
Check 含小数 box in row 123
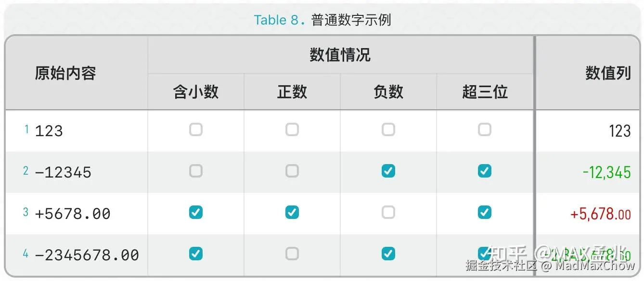click(x=195, y=129)
